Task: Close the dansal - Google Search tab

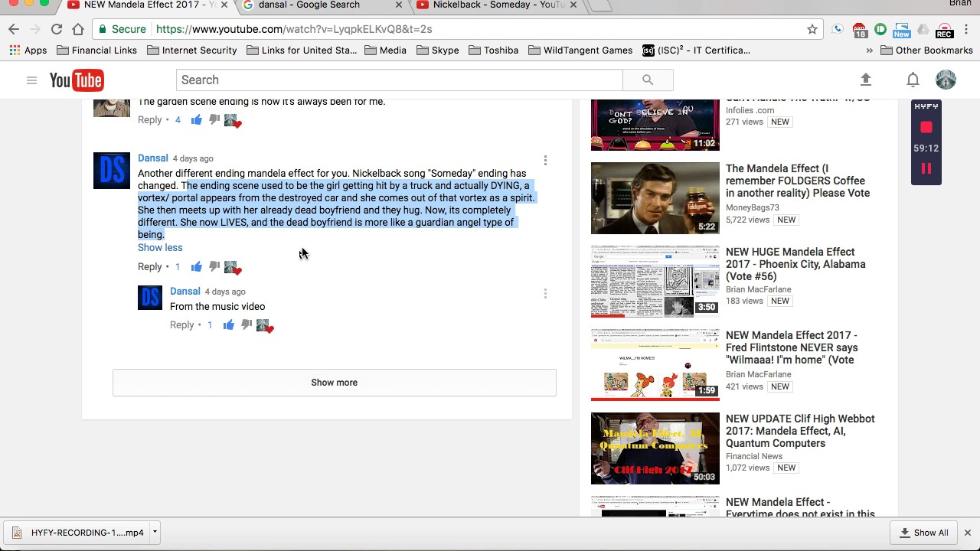Action: point(398,5)
